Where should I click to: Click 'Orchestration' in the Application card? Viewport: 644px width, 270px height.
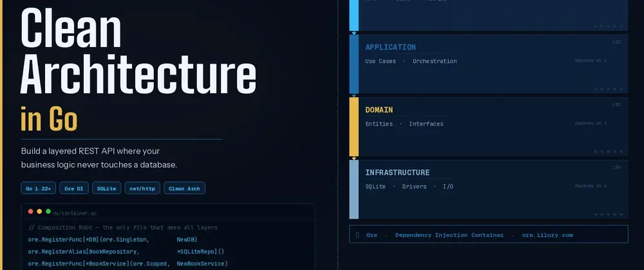[x=435, y=61]
